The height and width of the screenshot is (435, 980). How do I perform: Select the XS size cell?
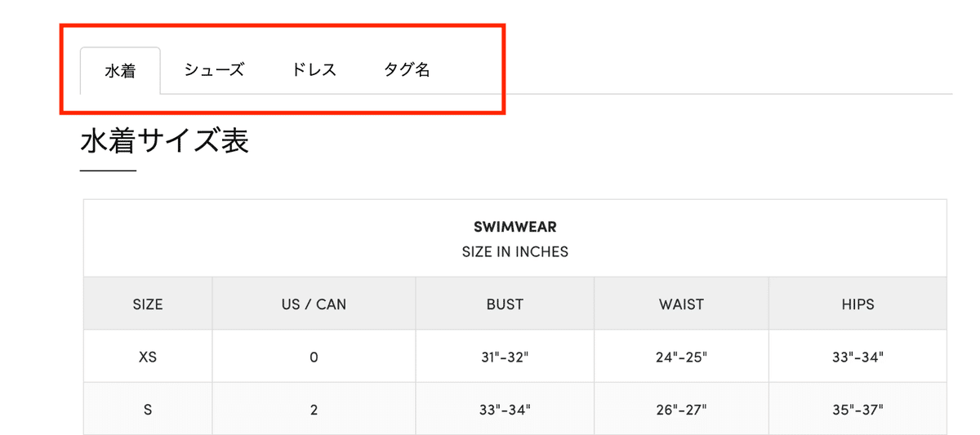[x=148, y=357]
